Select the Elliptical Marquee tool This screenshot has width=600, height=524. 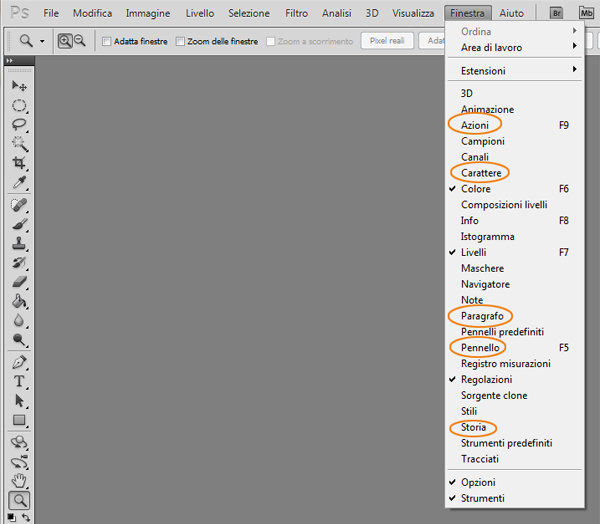click(19, 105)
